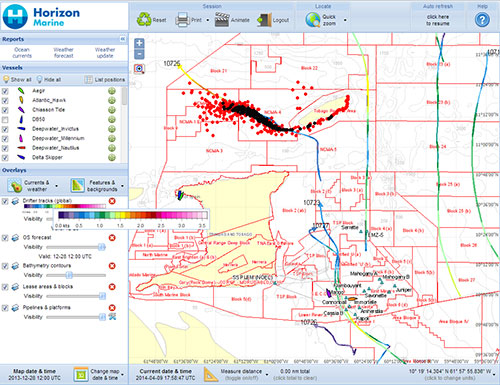Click the Measure distance ruler icon
Image resolution: width=500 pixels, height=385 pixels.
(211, 374)
